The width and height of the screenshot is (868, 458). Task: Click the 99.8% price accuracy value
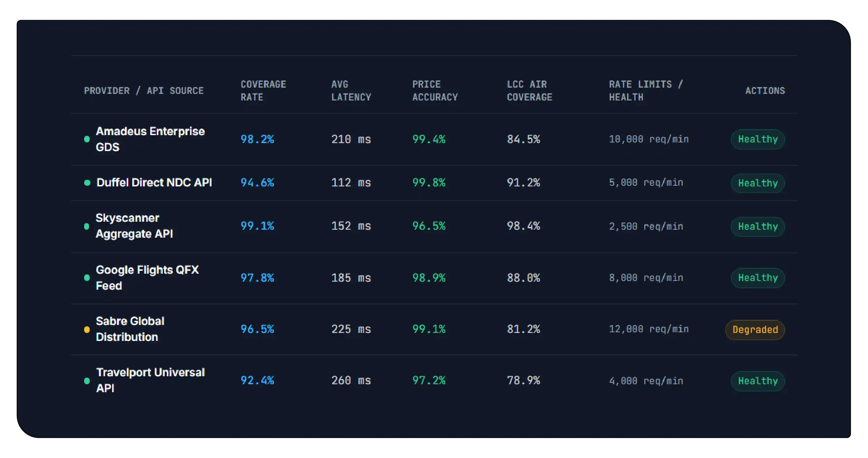coord(429,183)
